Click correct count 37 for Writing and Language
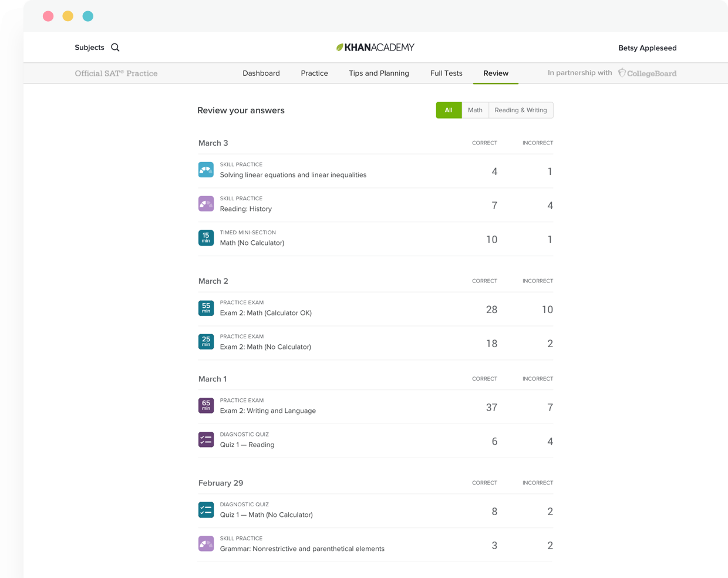The image size is (728, 578). [491, 408]
